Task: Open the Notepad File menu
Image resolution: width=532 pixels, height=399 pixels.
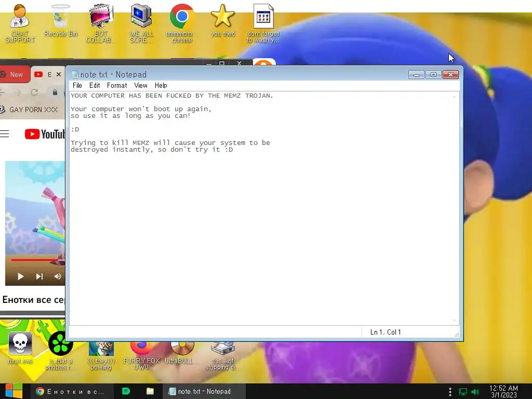Action: (77, 86)
